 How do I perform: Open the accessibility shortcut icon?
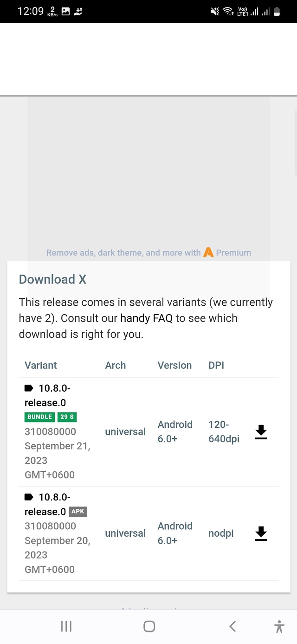coord(279,626)
